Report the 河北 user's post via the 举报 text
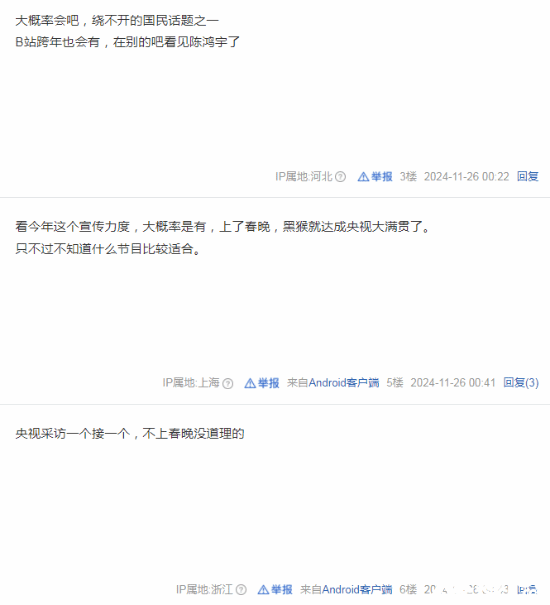The height and width of the screenshot is (605, 550). (x=382, y=177)
